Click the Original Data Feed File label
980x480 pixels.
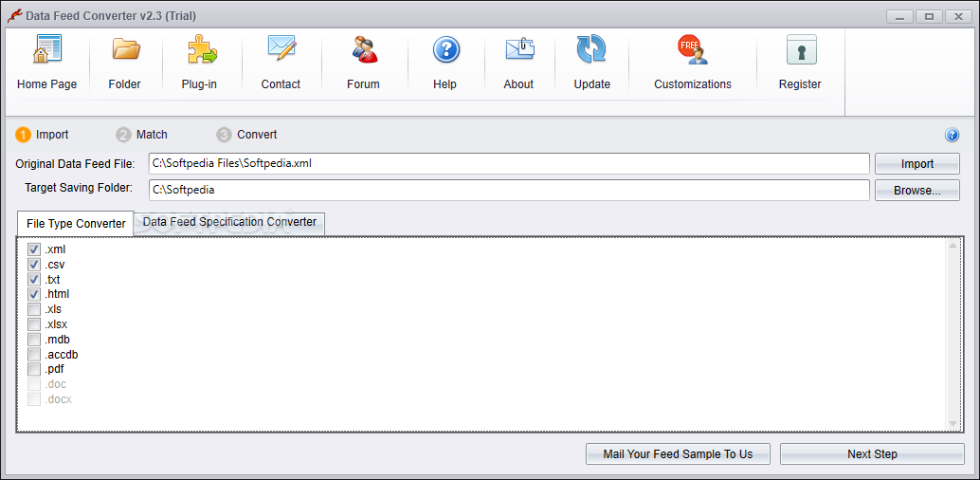click(75, 164)
